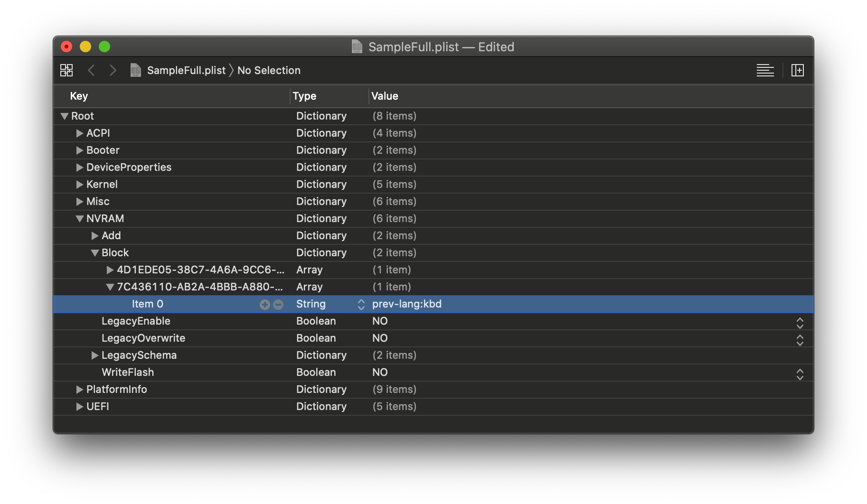Click the Boolean type of LegacyOverwrite

pos(316,338)
